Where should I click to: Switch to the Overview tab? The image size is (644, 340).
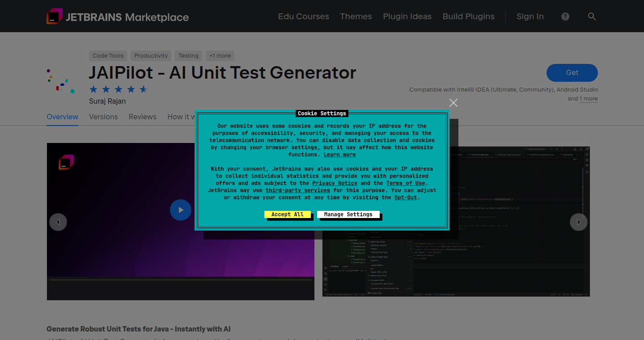[63, 117]
